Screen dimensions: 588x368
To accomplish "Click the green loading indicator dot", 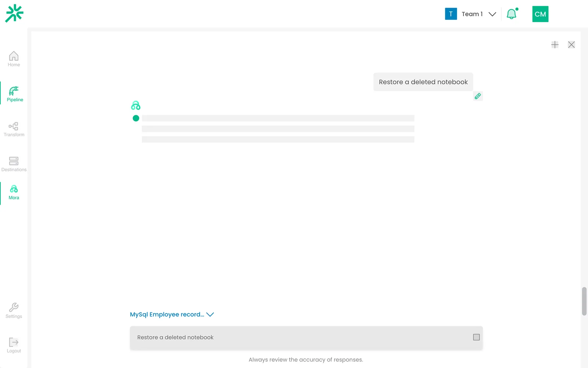I will (136, 118).
